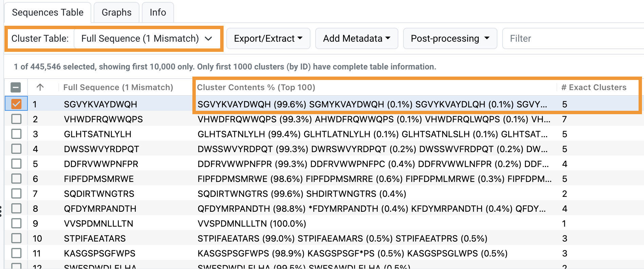Select the sequence cell DDFRVWWPNFPR
Screen dimensions: 644x269
tap(101, 164)
